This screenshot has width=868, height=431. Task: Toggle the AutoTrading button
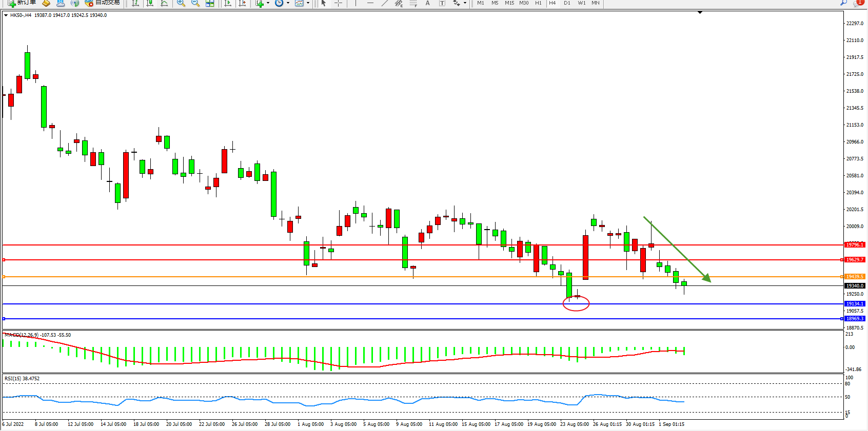103,3
